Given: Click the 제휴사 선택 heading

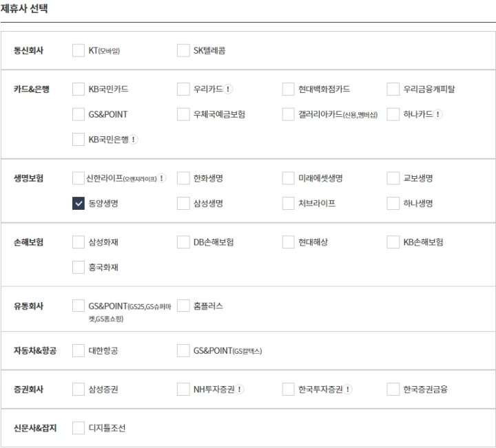Looking at the screenshot, I should (x=24, y=8).
